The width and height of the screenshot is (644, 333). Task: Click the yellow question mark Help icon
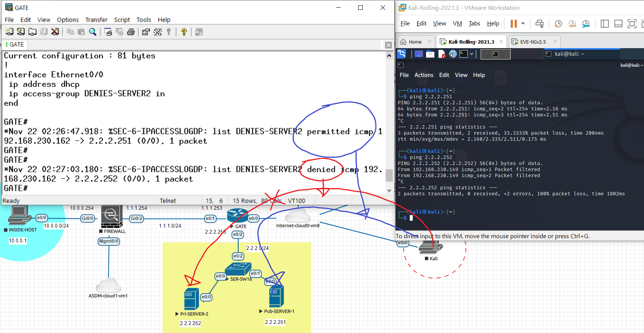point(184,32)
